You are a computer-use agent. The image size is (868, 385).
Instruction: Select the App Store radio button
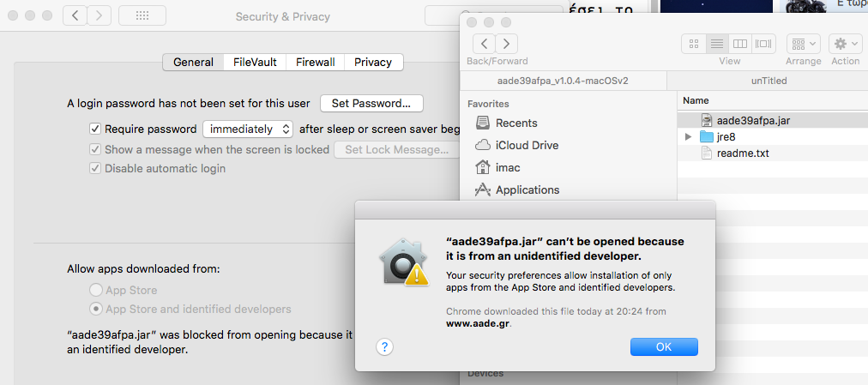(96, 290)
